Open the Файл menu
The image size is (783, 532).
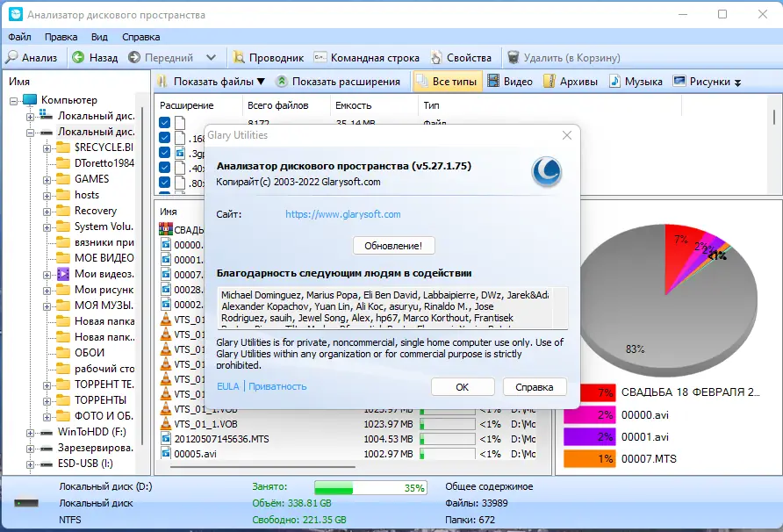tap(19, 37)
